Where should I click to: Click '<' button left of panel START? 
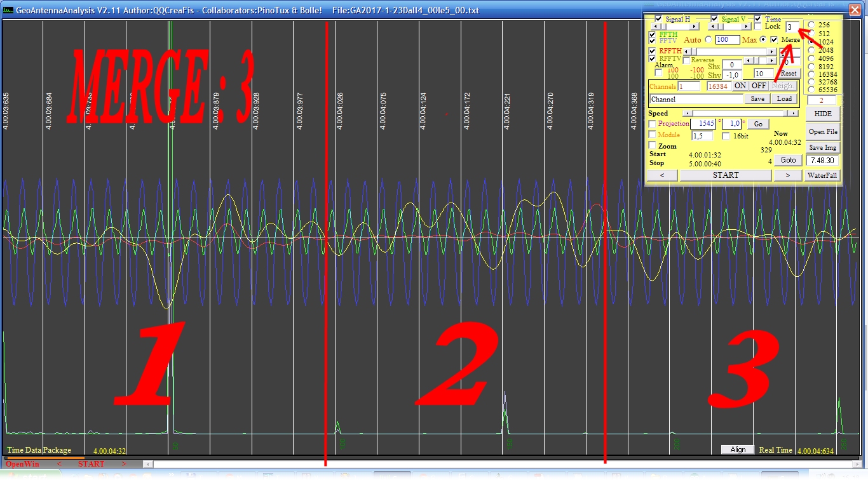662,175
